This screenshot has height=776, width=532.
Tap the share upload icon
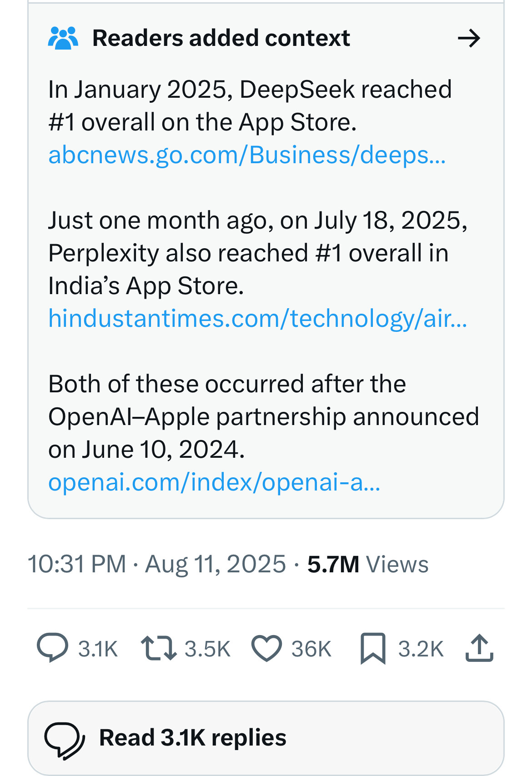479,648
